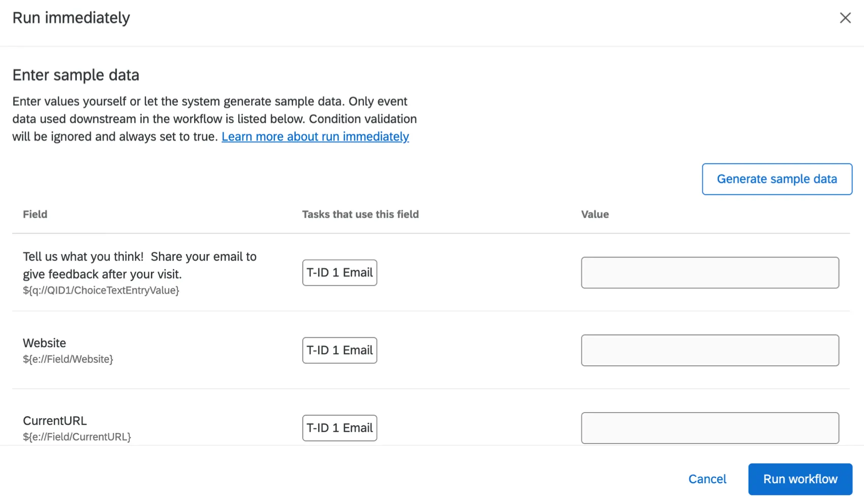
Task: Click the X icon in the top right corner
Action: point(845,18)
